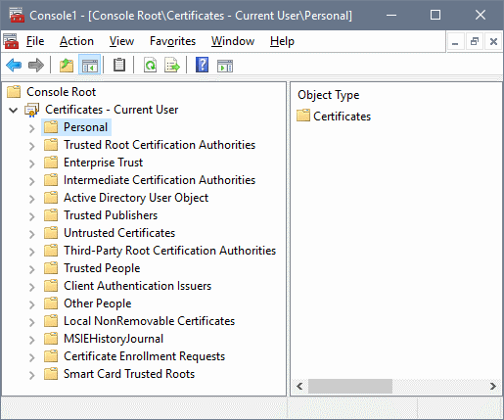Click the green Refresh toolbar icon
504x420 pixels.
(x=150, y=66)
